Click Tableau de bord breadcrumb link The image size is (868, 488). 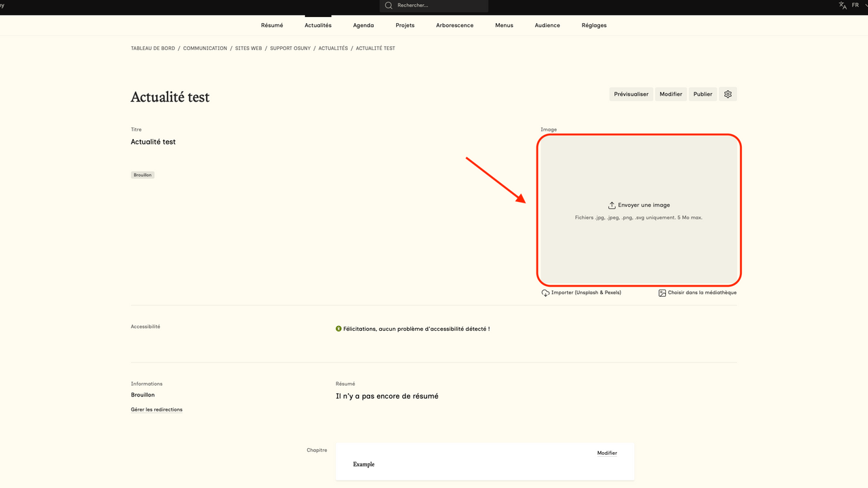coord(153,49)
